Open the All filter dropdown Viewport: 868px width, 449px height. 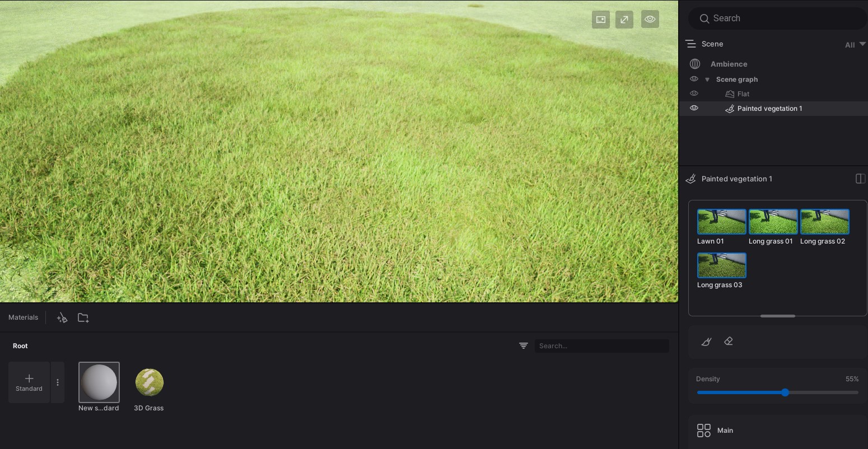855,44
